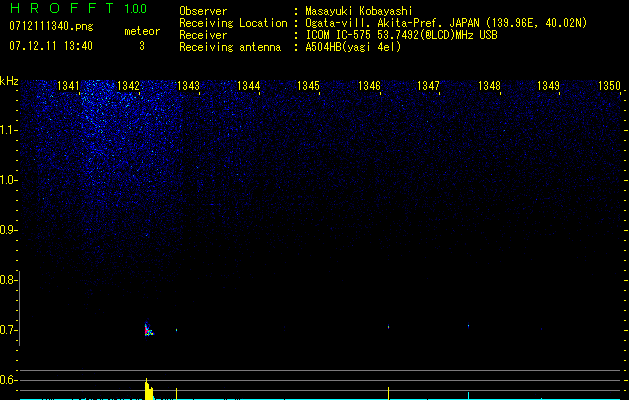Click the echo dot after 1346
This screenshot has height=400, width=629.
coord(388,327)
